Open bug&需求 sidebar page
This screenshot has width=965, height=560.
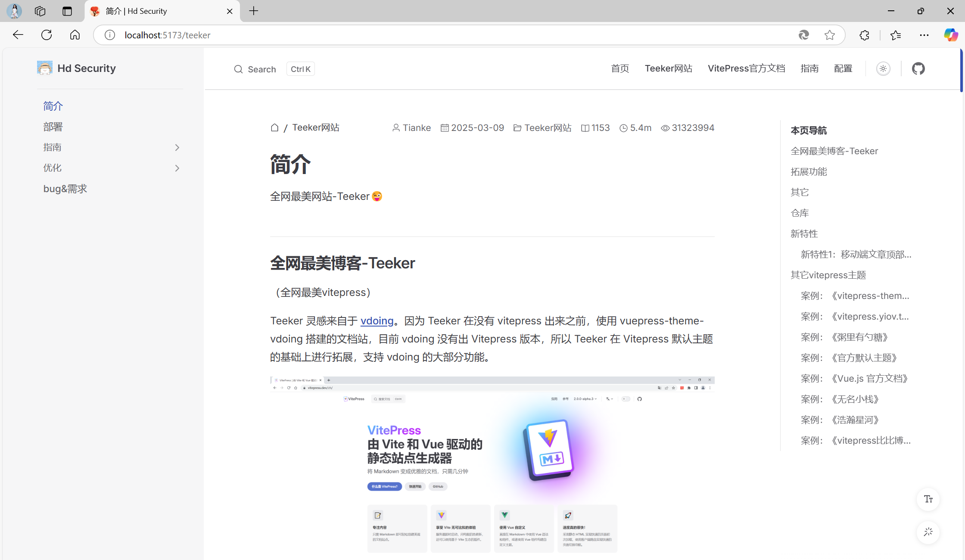coord(65,189)
